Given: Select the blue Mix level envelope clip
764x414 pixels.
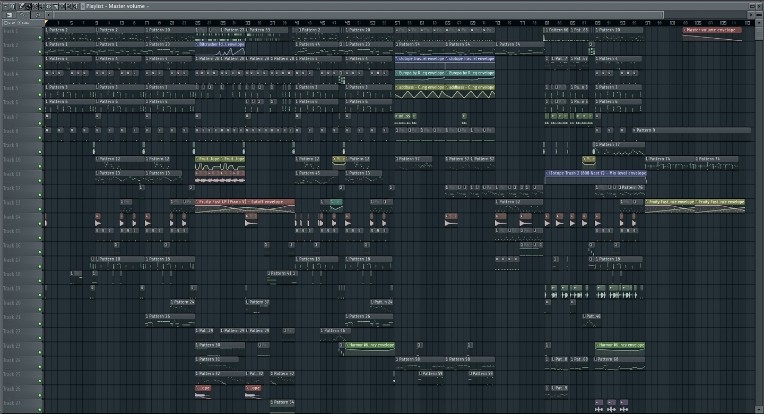Looking at the screenshot, I should pos(595,177).
